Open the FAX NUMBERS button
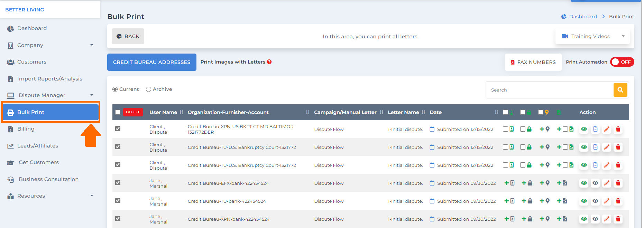Screen dimensions: 644x228 533,62
